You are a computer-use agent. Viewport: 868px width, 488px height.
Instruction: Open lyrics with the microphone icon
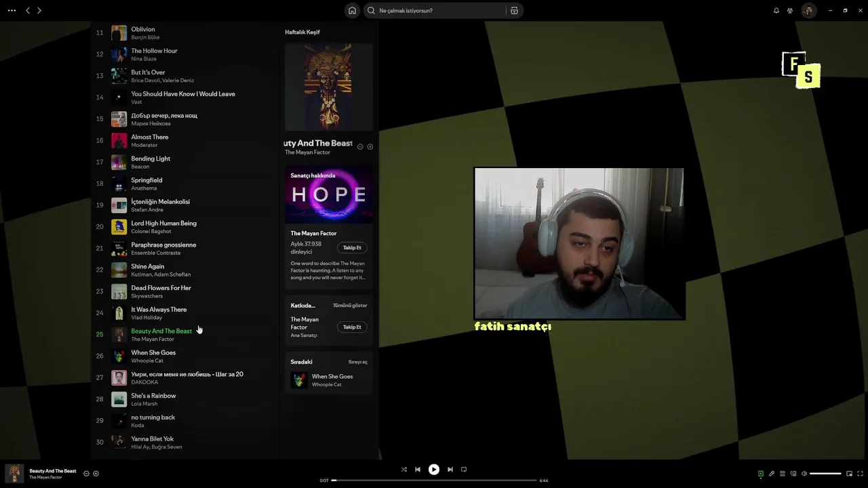pos(772,474)
